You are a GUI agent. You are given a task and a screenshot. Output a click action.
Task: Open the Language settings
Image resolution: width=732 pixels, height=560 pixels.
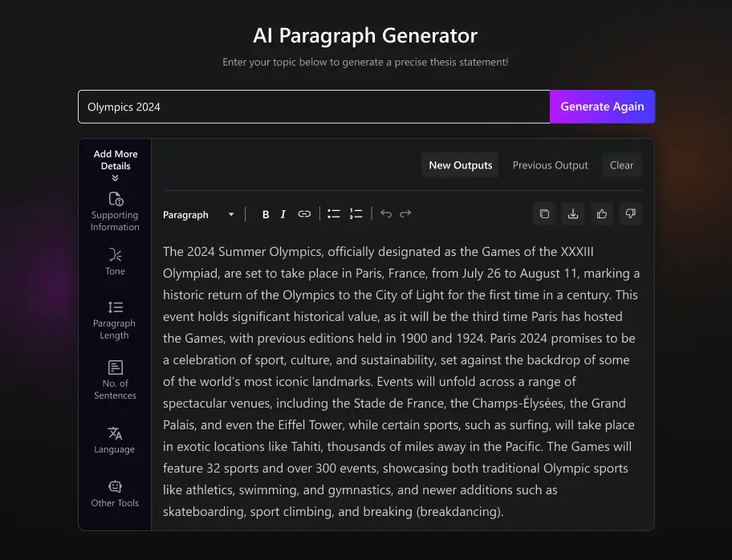tap(114, 440)
